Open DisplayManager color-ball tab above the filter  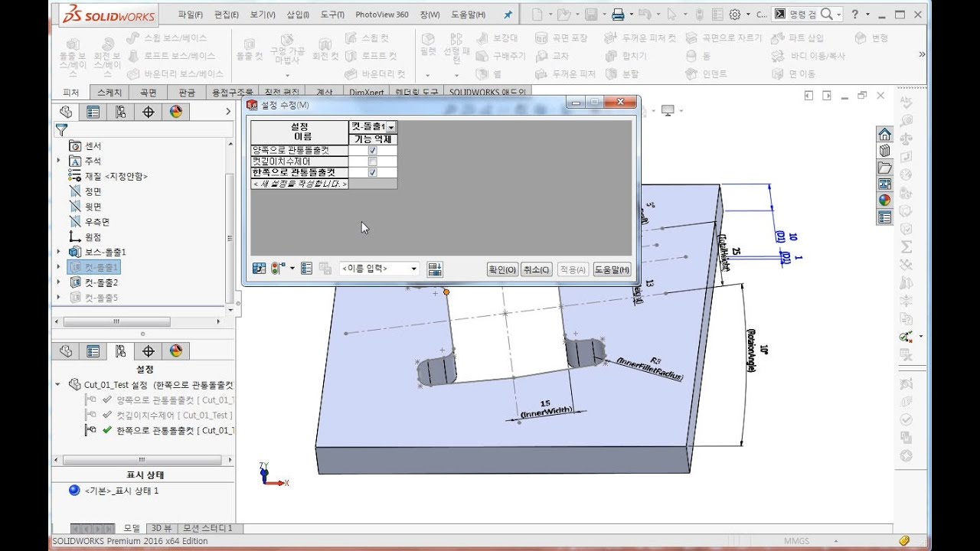point(176,112)
